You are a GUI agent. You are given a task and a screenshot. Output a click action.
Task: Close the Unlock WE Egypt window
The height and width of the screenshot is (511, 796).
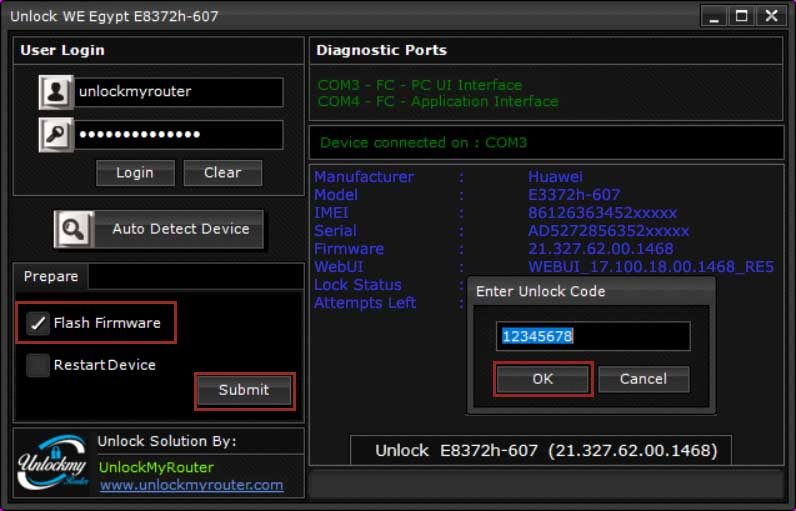tap(772, 16)
